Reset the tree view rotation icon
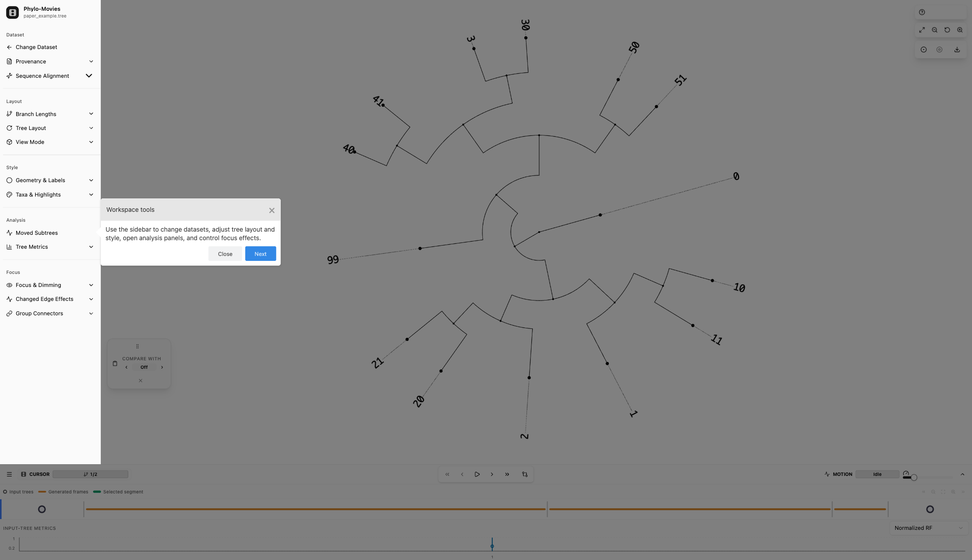 [947, 30]
